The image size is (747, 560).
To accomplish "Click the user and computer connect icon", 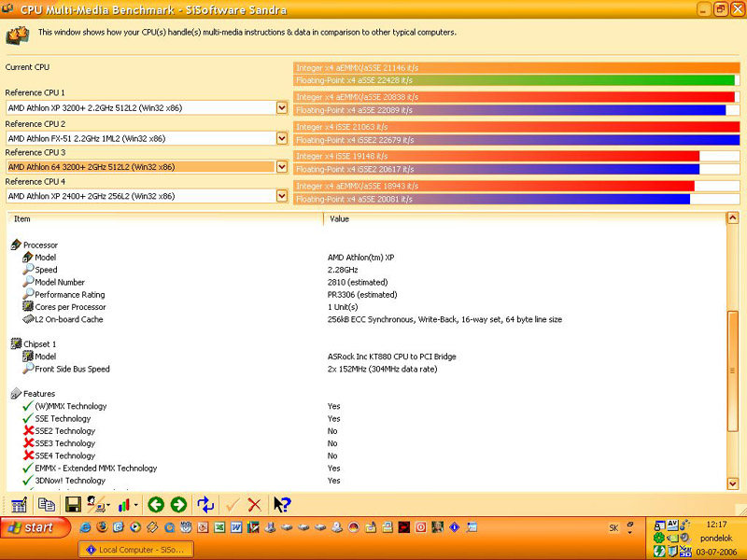I will point(97,504).
